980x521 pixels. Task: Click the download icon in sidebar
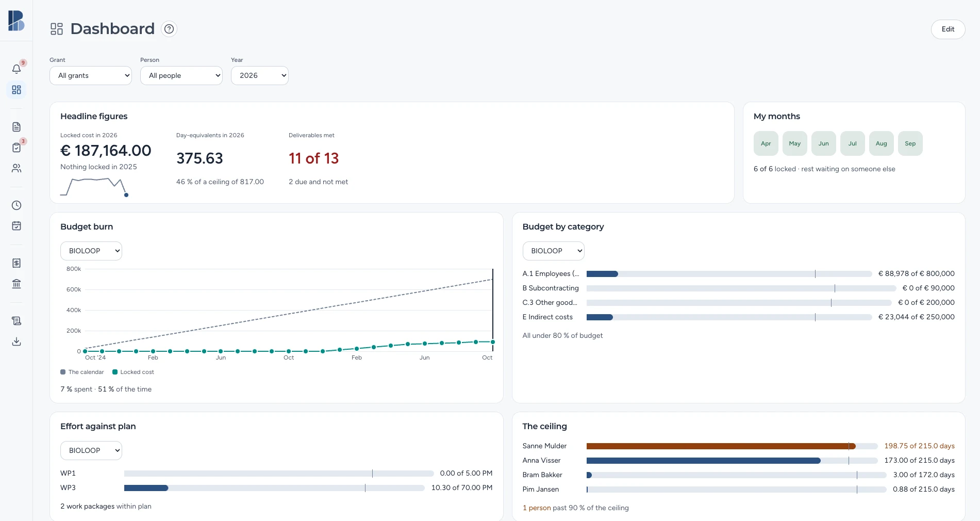pos(16,341)
